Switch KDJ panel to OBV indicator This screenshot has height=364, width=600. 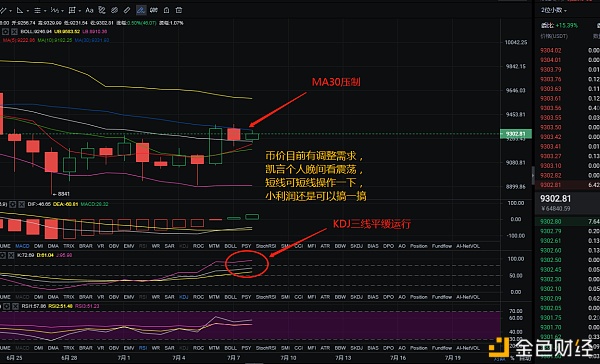(x=114, y=297)
